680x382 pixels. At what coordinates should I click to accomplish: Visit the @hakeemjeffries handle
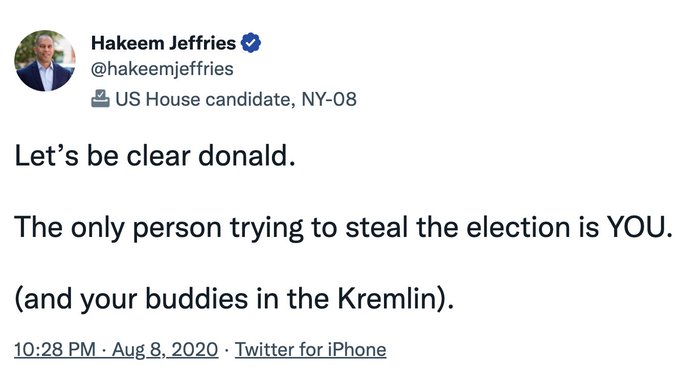pos(162,69)
